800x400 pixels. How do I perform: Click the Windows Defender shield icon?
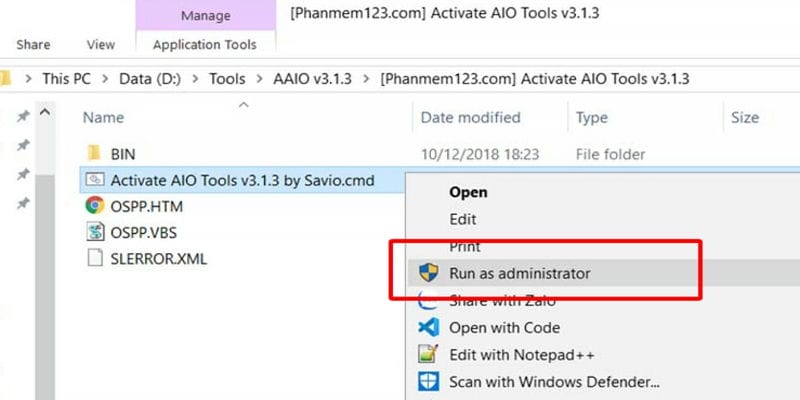point(428,381)
